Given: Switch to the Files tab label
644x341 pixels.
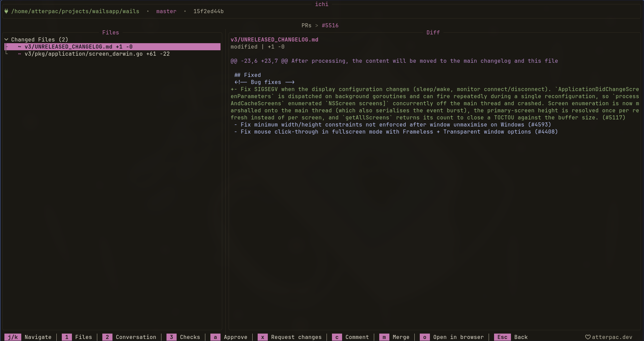Looking at the screenshot, I should pos(83,337).
